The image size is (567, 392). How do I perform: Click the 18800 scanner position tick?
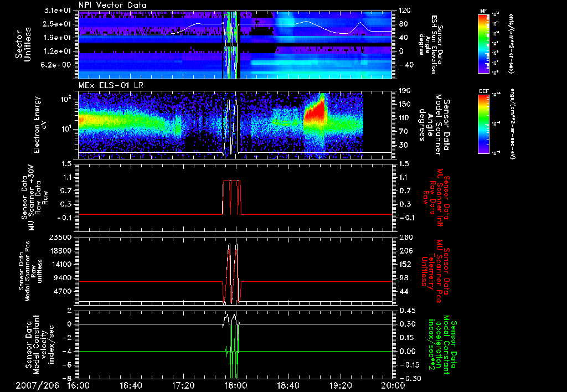(x=60, y=251)
